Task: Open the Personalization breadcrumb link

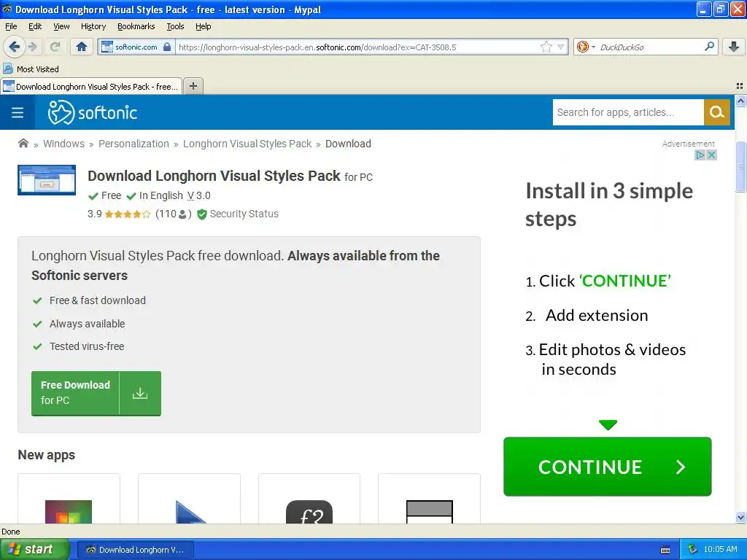Action: (x=133, y=144)
